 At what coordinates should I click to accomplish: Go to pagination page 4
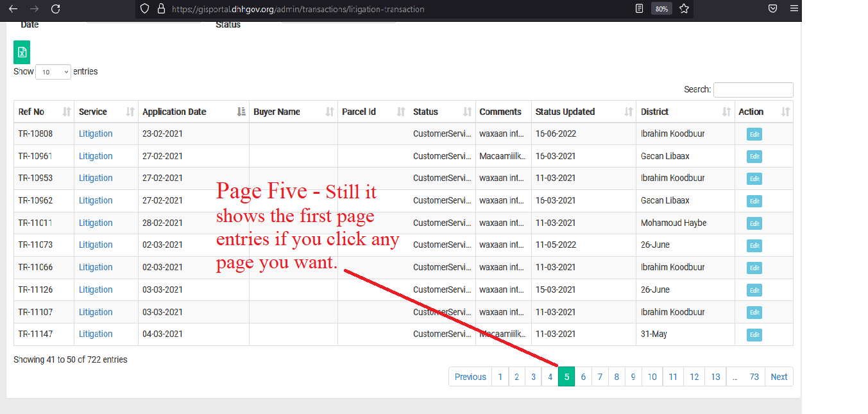[x=550, y=377]
